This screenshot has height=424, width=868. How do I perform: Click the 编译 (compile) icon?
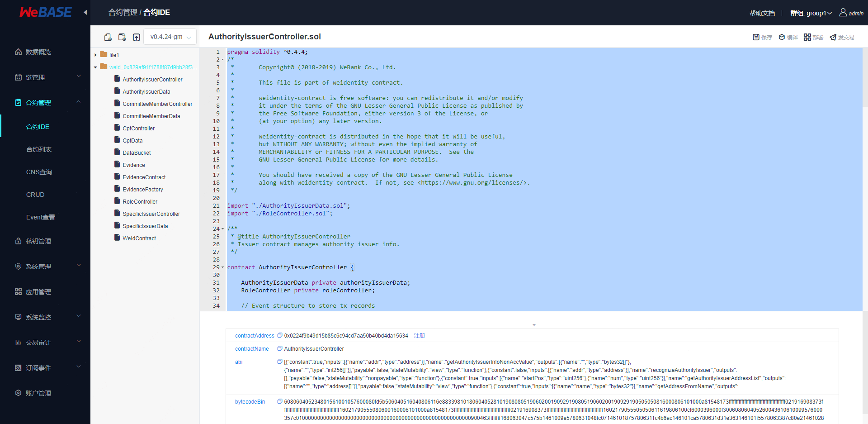[788, 37]
